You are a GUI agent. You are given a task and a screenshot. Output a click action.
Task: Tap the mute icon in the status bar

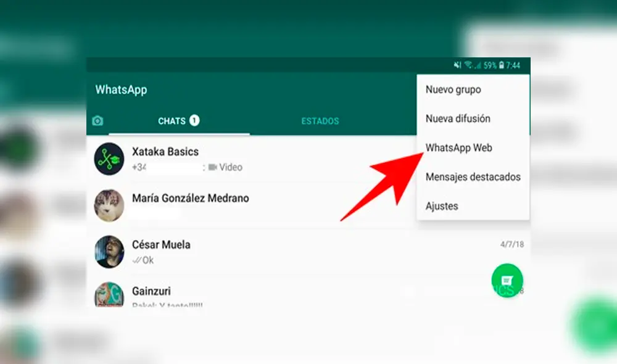tap(458, 64)
